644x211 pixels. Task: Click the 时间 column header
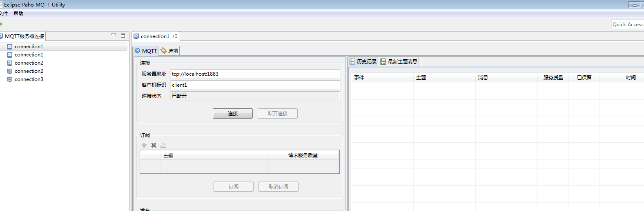pyautogui.click(x=622, y=77)
